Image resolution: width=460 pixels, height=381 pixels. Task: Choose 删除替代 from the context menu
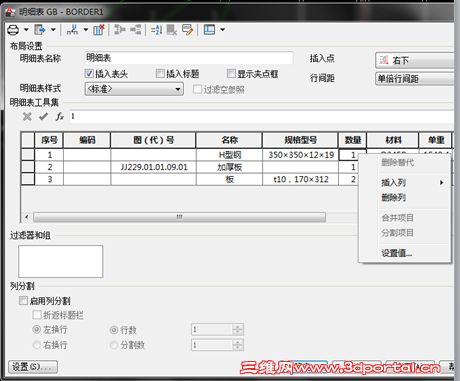(x=398, y=162)
